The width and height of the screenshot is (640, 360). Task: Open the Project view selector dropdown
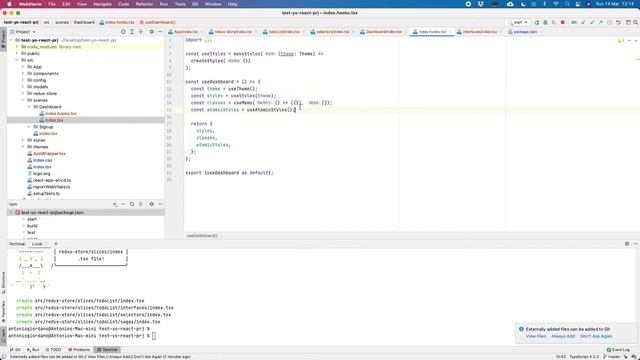pos(23,32)
